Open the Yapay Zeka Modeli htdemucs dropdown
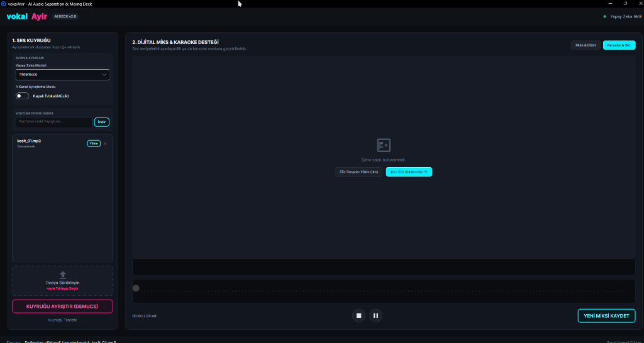Image resolution: width=644 pixels, height=343 pixels. click(x=62, y=75)
